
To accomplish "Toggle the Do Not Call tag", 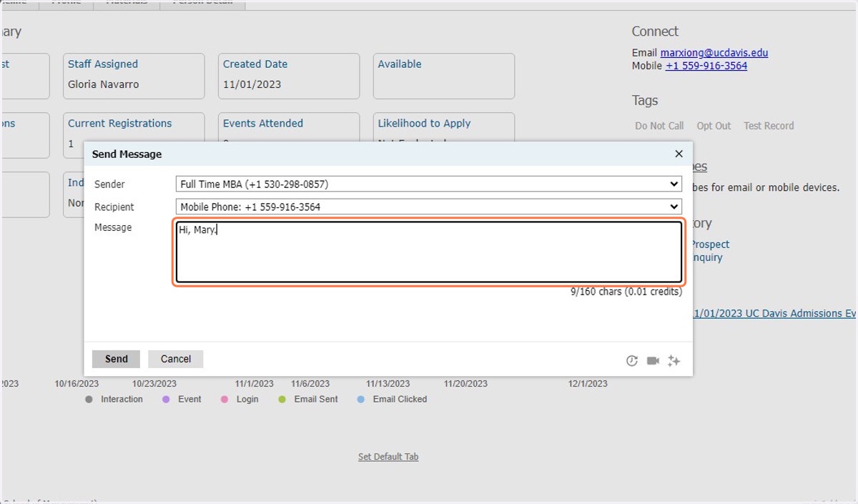I will tap(659, 126).
